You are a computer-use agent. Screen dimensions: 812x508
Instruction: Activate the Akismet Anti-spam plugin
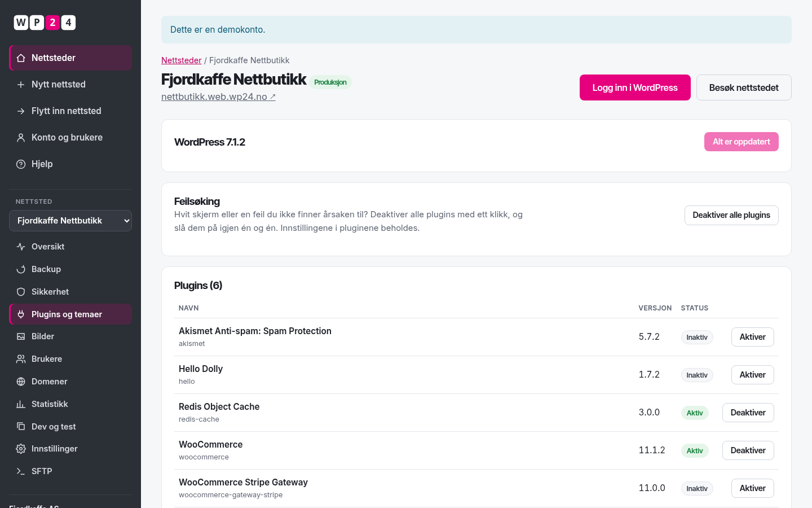coord(753,337)
